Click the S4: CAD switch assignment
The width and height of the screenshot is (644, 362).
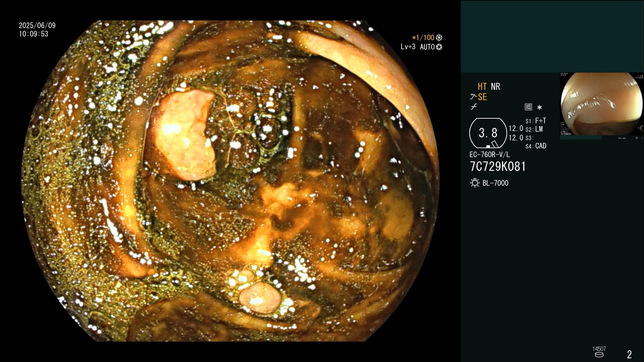536,146
